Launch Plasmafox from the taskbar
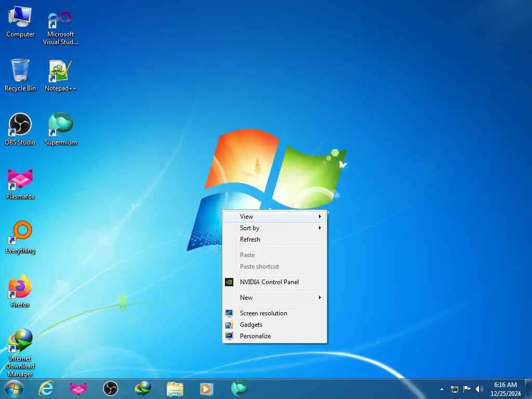This screenshot has width=532, height=399. 78,389
